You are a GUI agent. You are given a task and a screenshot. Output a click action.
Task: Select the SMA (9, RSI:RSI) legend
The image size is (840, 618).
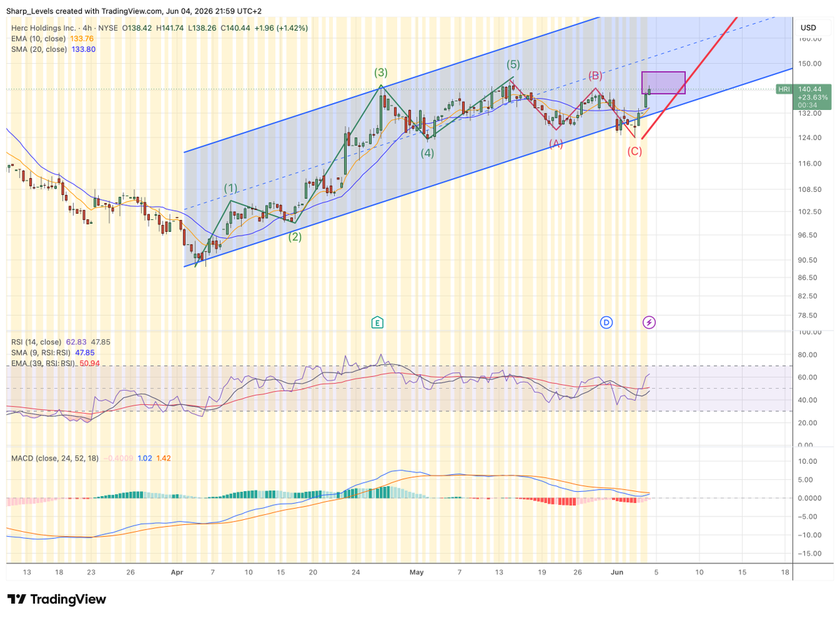click(x=41, y=352)
